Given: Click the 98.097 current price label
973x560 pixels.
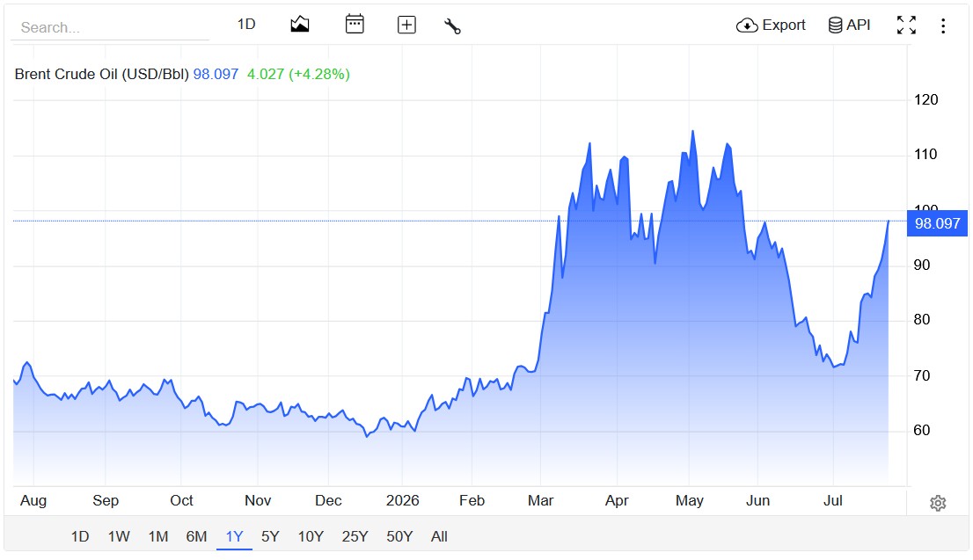Looking at the screenshot, I should point(937,223).
